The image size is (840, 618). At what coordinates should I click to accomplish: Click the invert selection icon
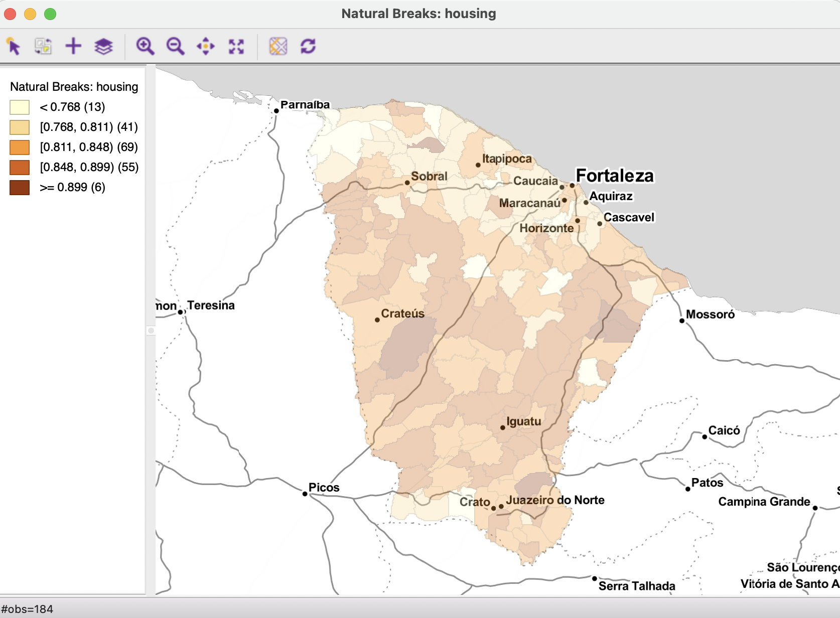pos(43,46)
